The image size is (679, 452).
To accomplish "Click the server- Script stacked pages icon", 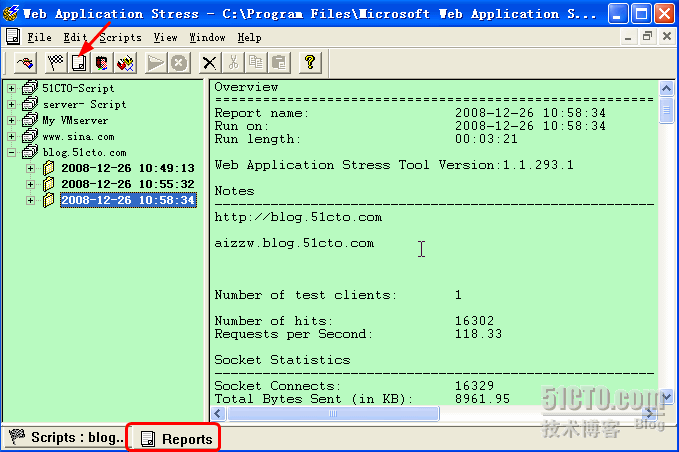I will coord(30,104).
